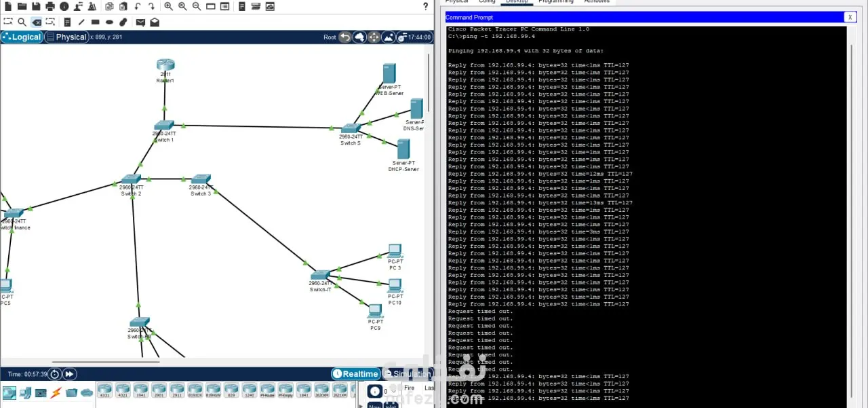Select the Connections lightning bolt category
Viewport: 868px width, 408px height.
[x=56, y=392]
